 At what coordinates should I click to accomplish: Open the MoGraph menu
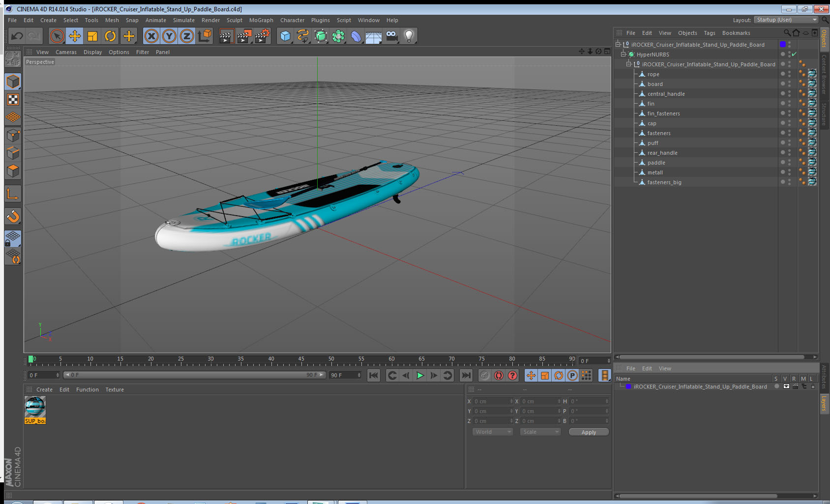click(x=261, y=20)
